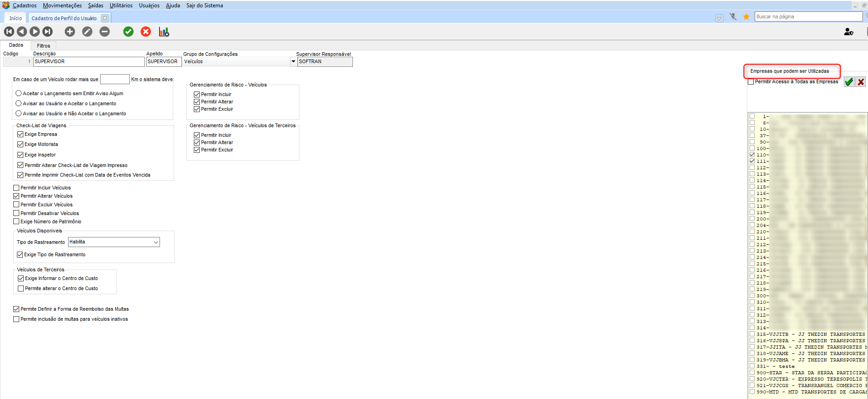This screenshot has width=868, height=399.
Task: Click Descrição field with SUPERVISOR
Action: [89, 62]
